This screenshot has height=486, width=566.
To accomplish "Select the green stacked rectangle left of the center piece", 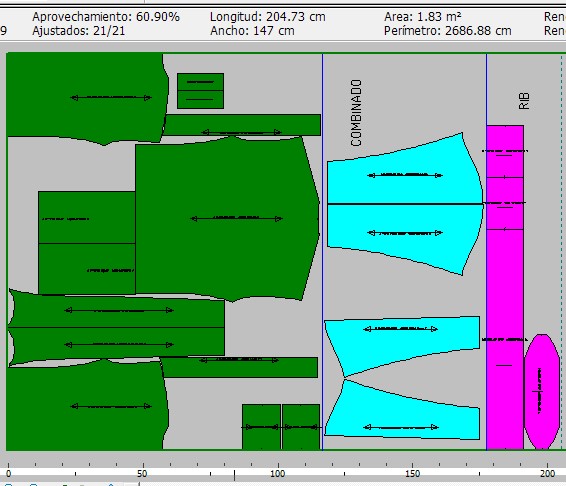I will (x=87, y=243).
